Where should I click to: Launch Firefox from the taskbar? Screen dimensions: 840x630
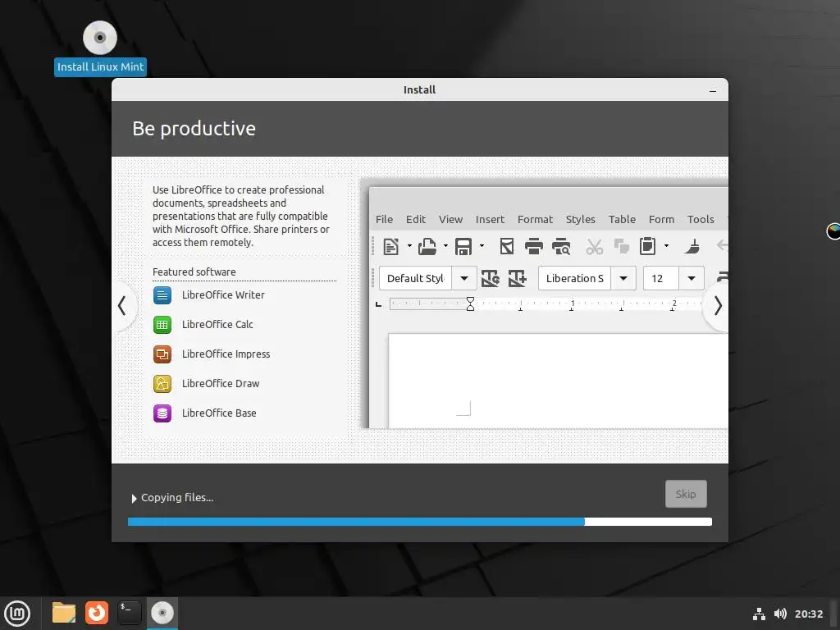[97, 613]
